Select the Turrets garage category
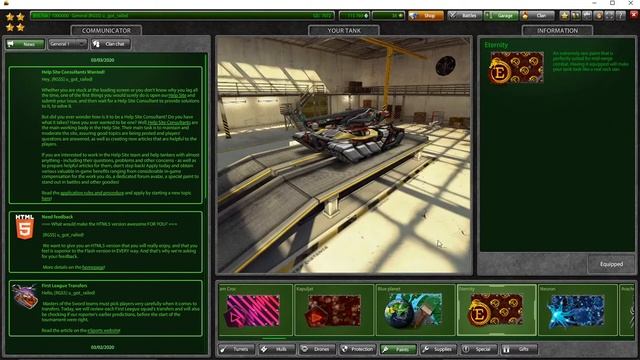 236,349
